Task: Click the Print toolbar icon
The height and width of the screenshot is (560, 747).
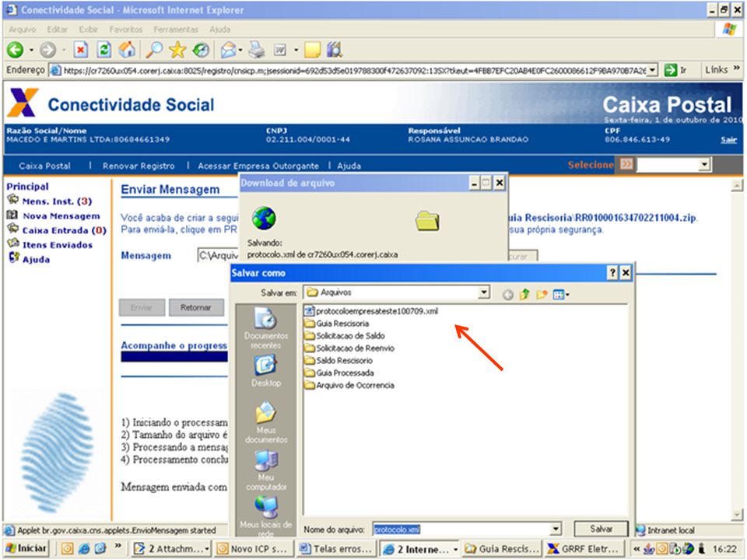Action: click(x=257, y=50)
